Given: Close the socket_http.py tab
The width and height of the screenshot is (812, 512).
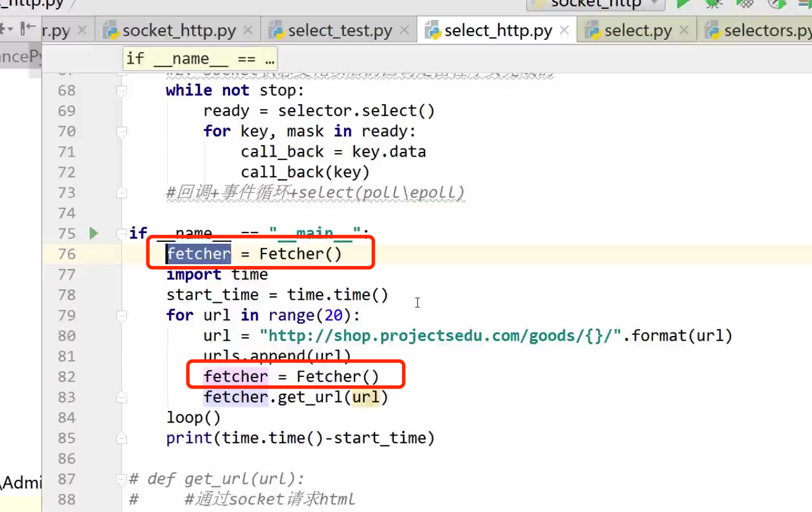Looking at the screenshot, I should [248, 30].
